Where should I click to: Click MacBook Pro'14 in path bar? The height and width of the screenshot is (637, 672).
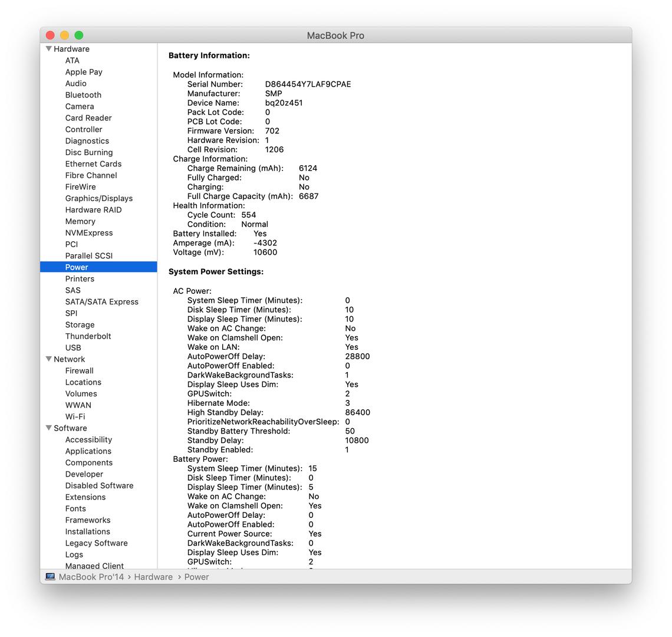point(91,577)
